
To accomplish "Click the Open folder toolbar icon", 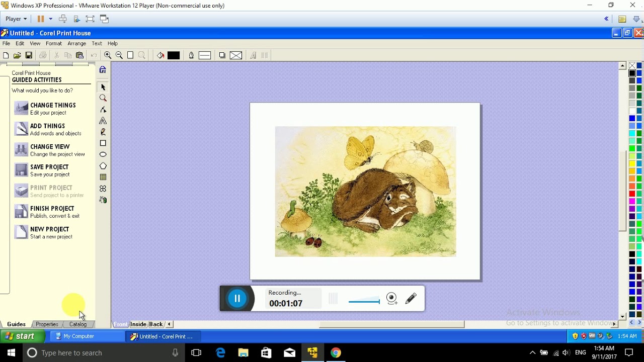I will pos(17,55).
